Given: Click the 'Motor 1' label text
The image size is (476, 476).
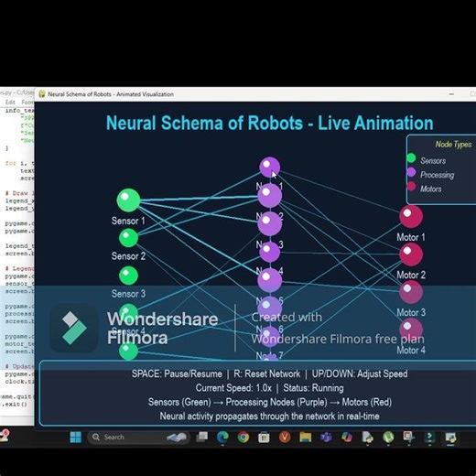Looking at the screenshot, I should pos(411,237).
